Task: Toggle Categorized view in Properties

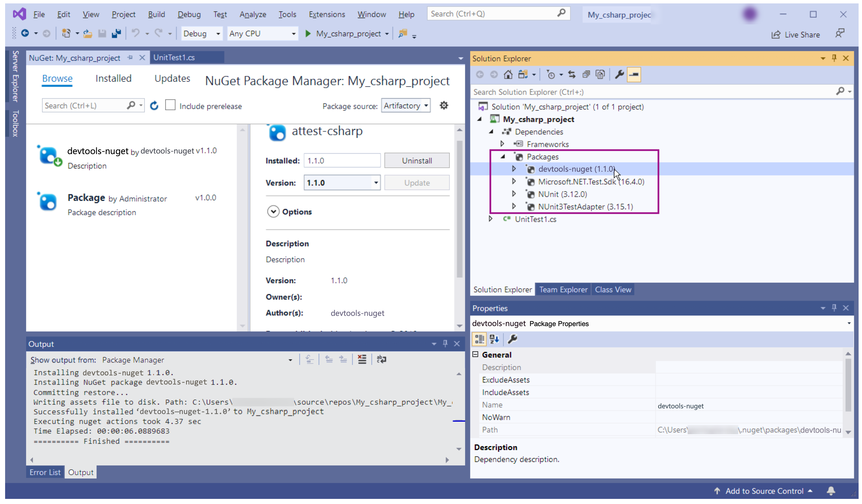Action: (x=479, y=339)
